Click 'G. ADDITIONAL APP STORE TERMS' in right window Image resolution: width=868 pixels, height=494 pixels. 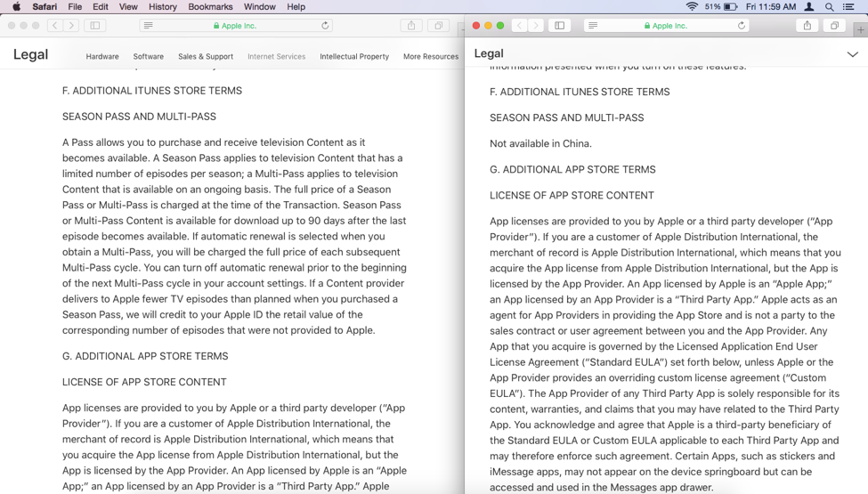click(572, 170)
